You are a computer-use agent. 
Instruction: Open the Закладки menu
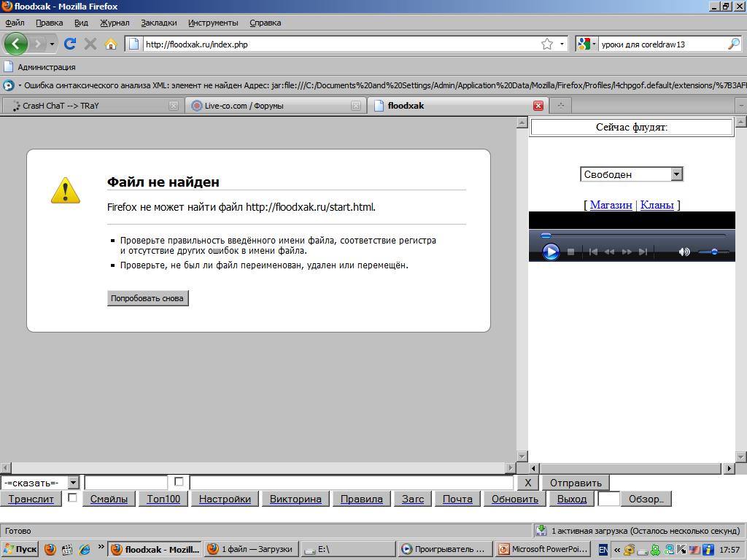158,23
